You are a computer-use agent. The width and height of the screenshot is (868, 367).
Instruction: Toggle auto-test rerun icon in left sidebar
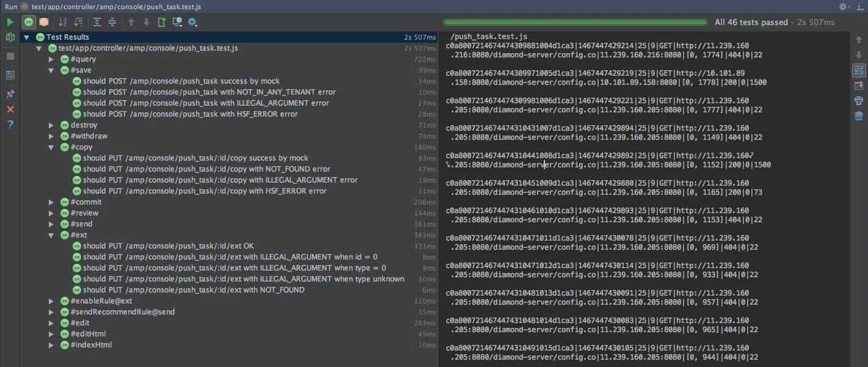tap(10, 37)
